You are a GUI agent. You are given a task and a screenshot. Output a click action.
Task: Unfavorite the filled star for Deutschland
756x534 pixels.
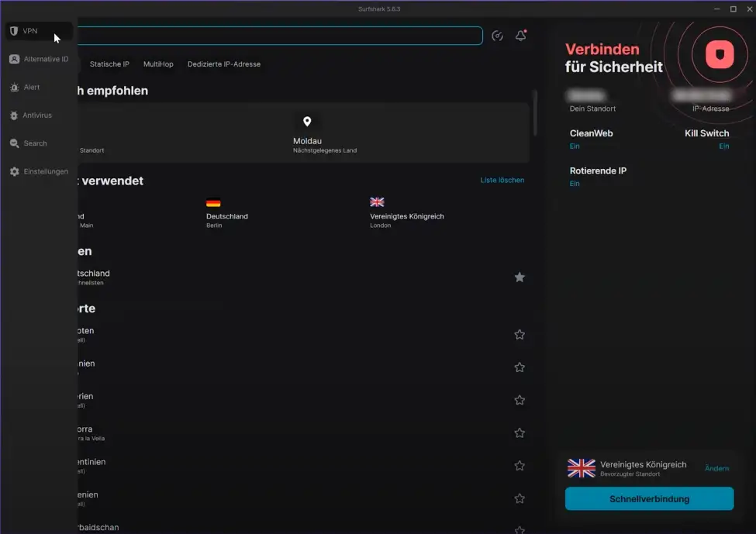(520, 277)
